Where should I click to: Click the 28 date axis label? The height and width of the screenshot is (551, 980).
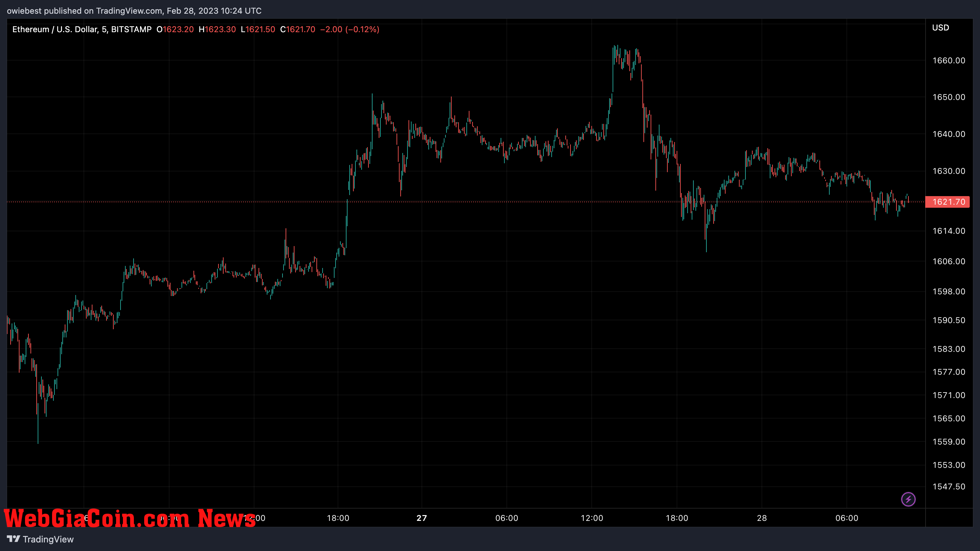tap(762, 518)
